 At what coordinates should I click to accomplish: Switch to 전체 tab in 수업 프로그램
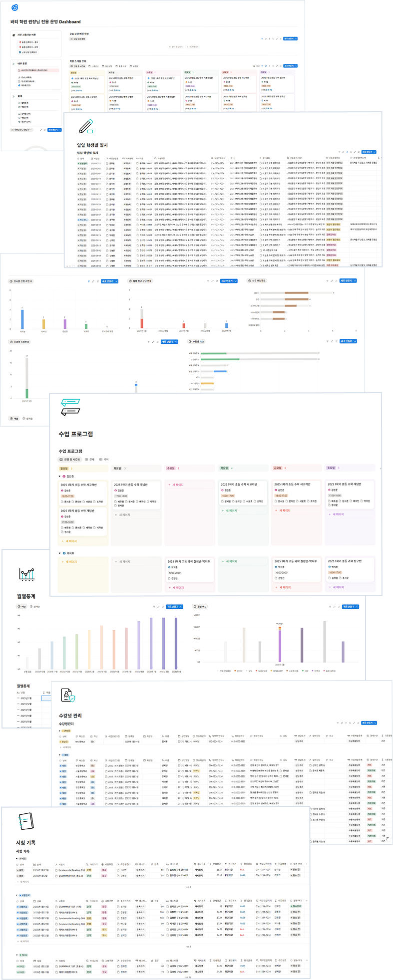[90, 459]
